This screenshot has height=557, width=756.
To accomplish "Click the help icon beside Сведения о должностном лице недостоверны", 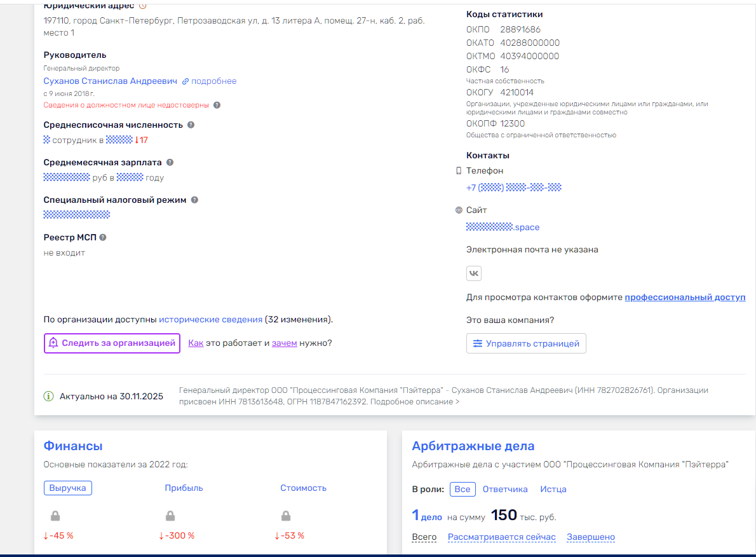I will click(x=217, y=105).
